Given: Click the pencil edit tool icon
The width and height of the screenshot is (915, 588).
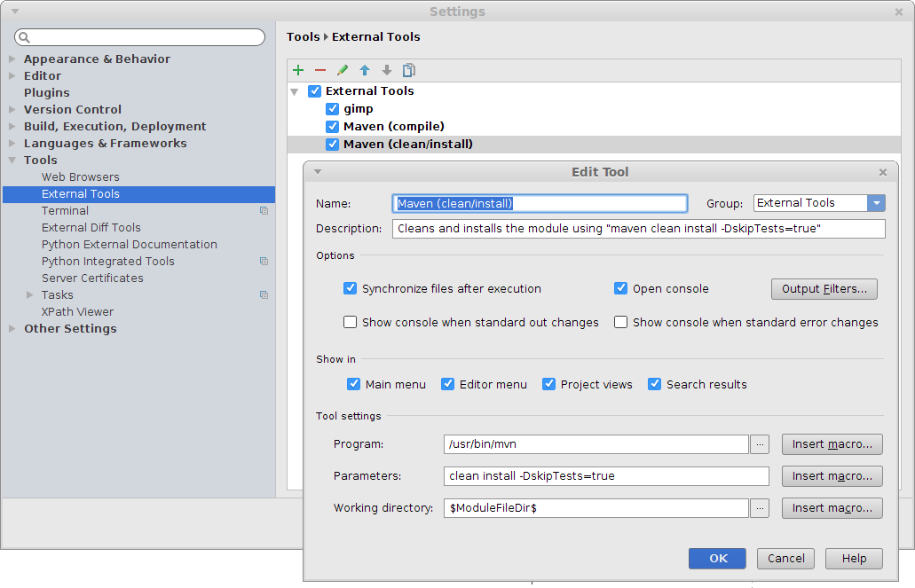Looking at the screenshot, I should coord(343,70).
